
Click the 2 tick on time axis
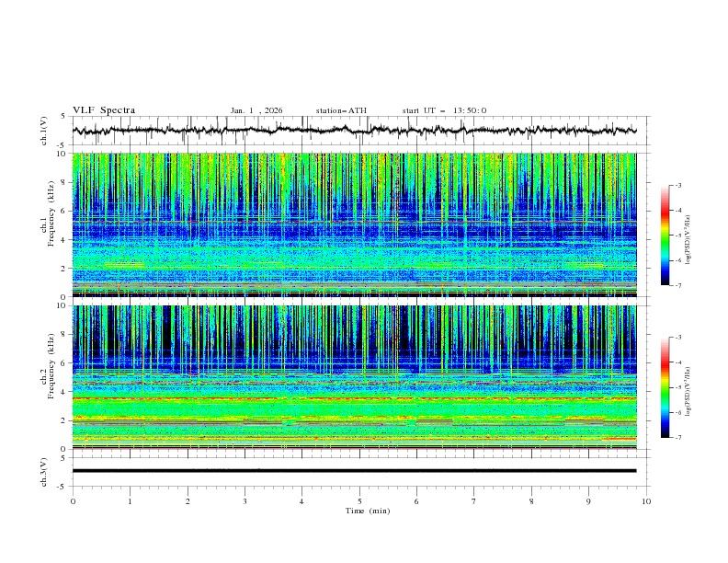[x=188, y=501]
